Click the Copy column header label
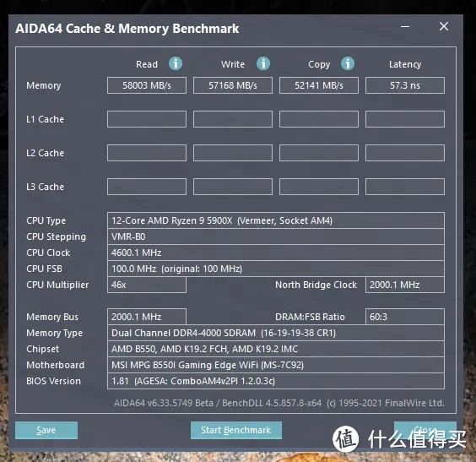The image size is (476, 462). (319, 65)
